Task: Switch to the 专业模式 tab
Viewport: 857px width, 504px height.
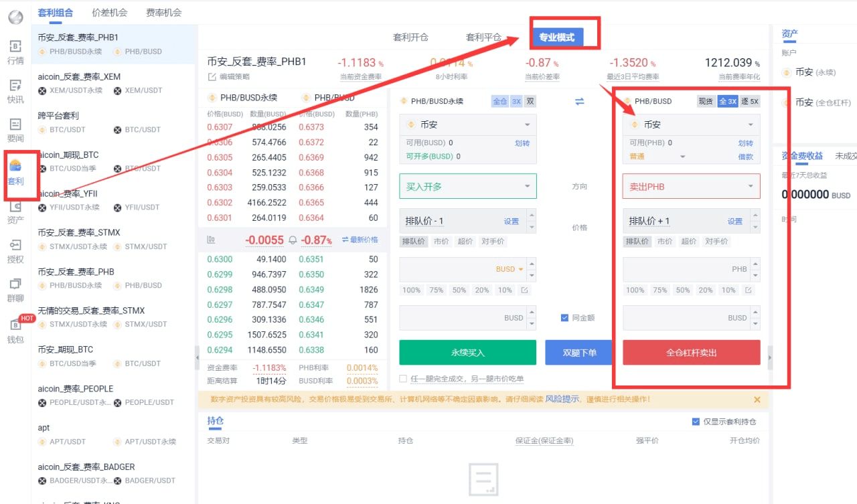Action: coord(557,37)
